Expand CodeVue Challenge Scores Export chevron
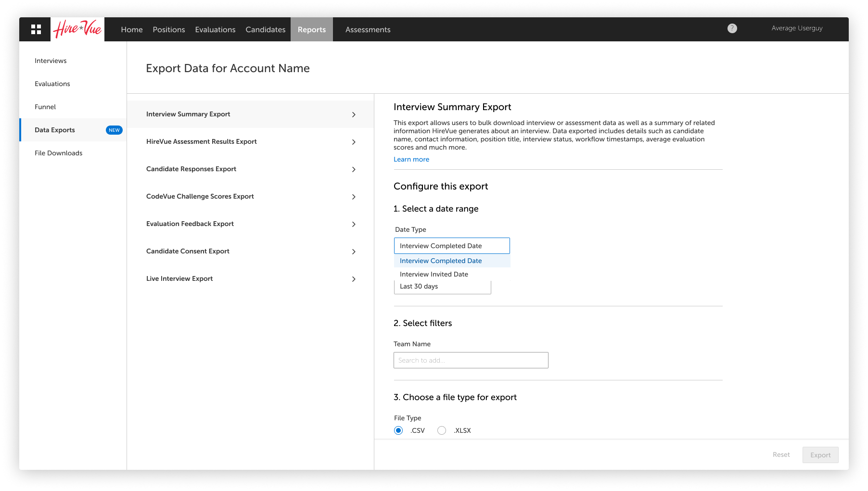Viewport: 868px width, 491px height. (x=354, y=197)
